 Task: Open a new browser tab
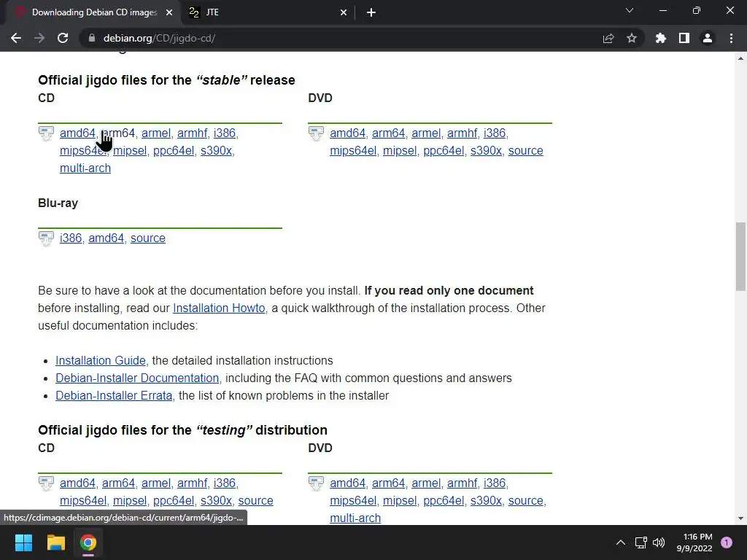(371, 13)
